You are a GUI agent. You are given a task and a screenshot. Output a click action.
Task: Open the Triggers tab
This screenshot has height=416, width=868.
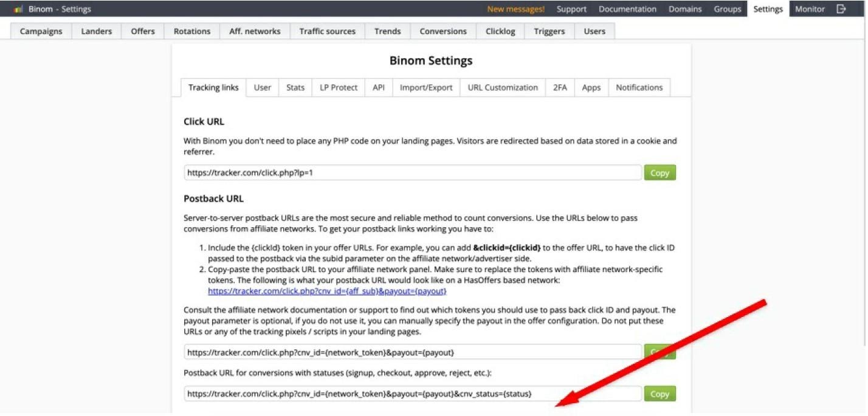(x=549, y=32)
